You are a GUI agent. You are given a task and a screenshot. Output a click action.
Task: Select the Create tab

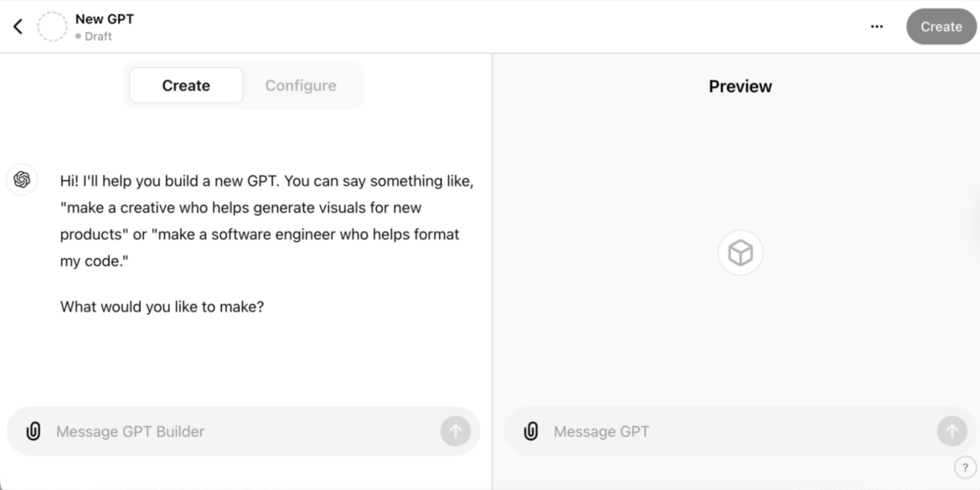[186, 85]
